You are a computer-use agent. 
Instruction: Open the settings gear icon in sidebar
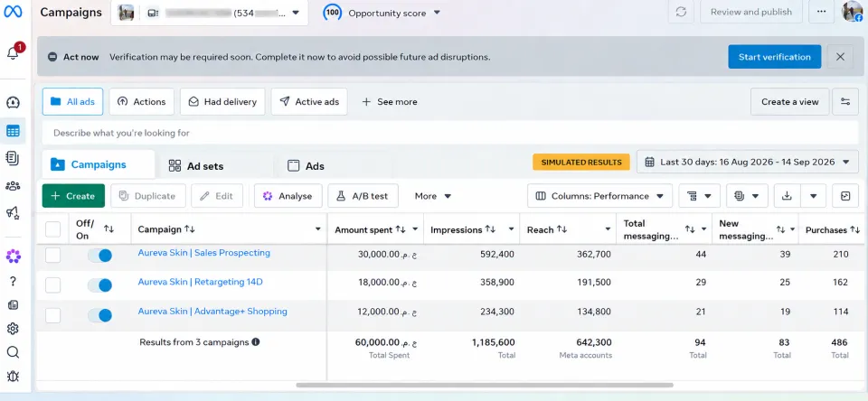pos(13,329)
